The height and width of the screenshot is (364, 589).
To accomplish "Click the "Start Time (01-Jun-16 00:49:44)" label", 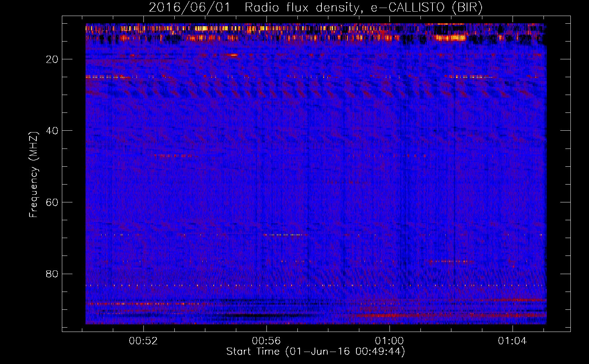I will point(316,352).
